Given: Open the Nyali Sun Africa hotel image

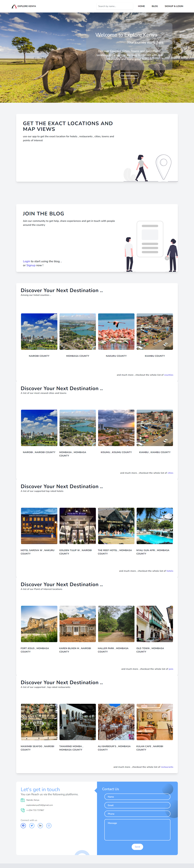Looking at the screenshot, I should (155, 526).
